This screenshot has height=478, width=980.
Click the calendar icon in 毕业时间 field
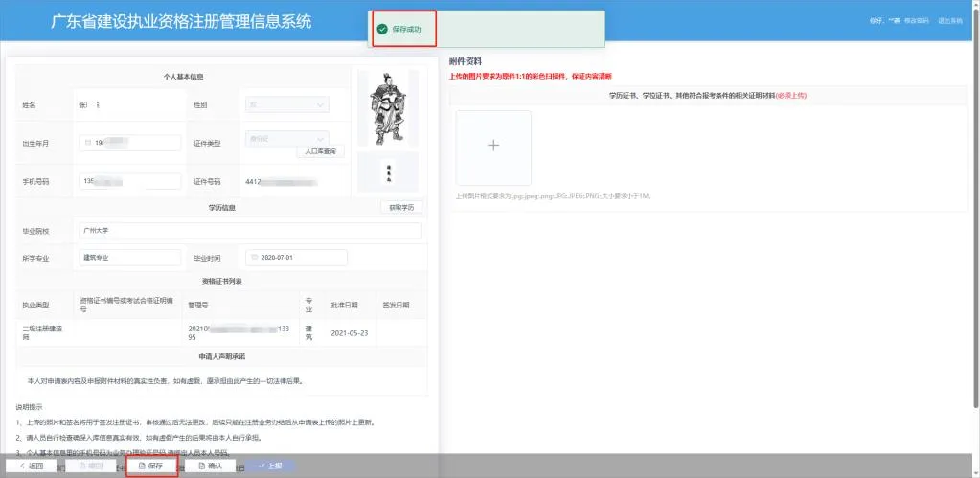[255, 258]
